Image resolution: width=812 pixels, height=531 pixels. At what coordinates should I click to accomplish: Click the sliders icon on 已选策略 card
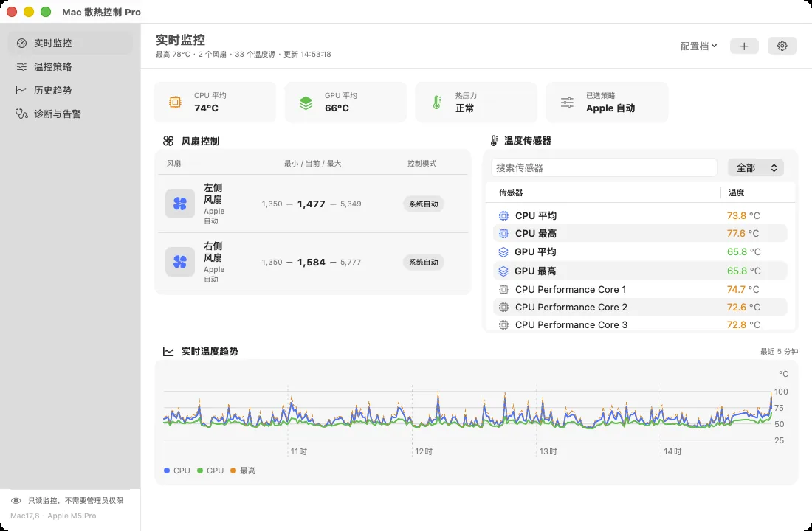pos(567,103)
